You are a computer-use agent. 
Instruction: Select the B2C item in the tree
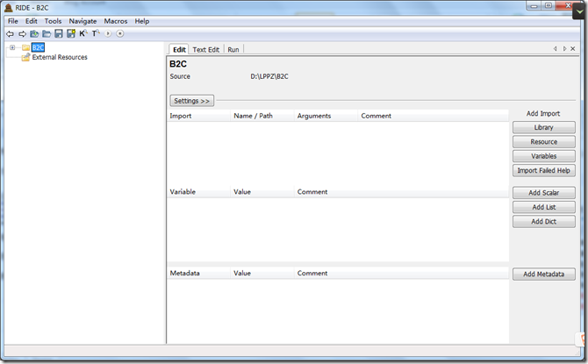click(38, 47)
